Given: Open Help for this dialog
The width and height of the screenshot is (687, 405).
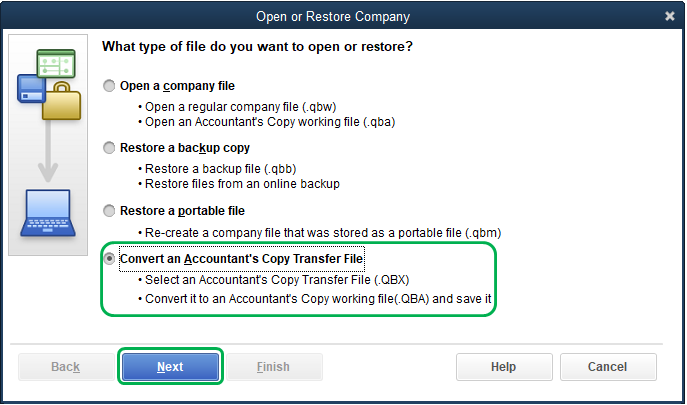Looking at the screenshot, I should [503, 367].
